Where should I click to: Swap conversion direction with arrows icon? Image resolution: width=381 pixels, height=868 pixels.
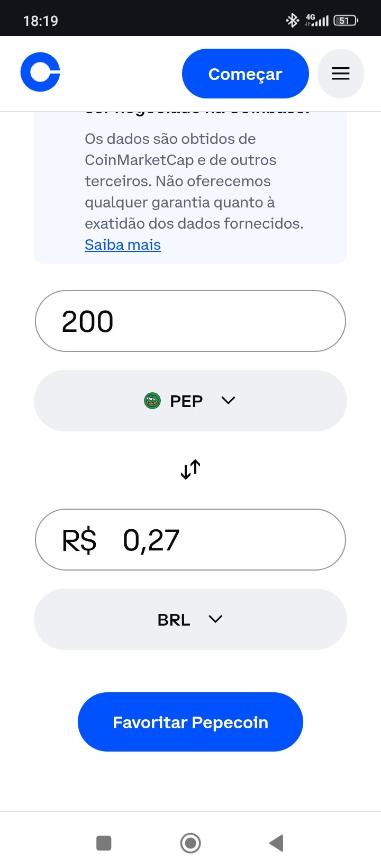(190, 469)
